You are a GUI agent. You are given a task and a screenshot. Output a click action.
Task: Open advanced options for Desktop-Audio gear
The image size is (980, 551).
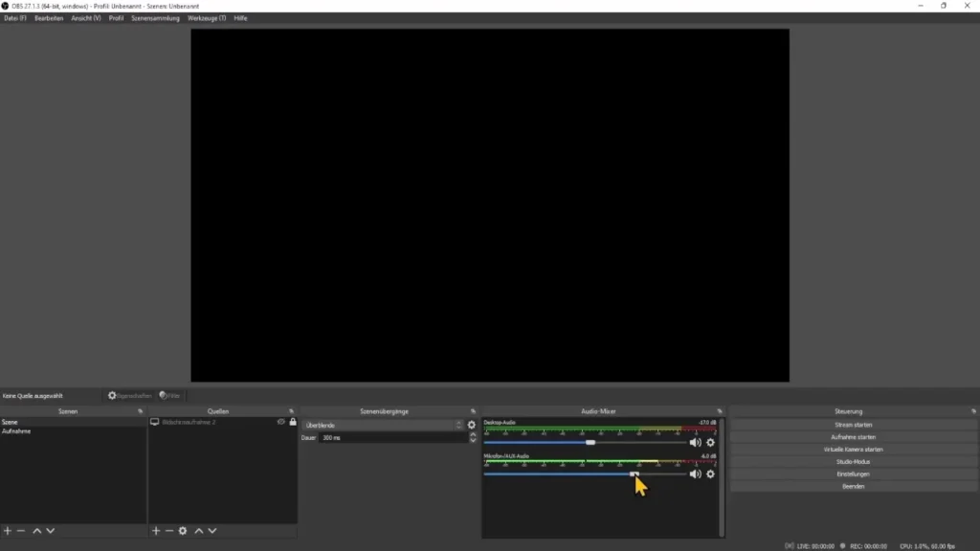[x=710, y=443]
